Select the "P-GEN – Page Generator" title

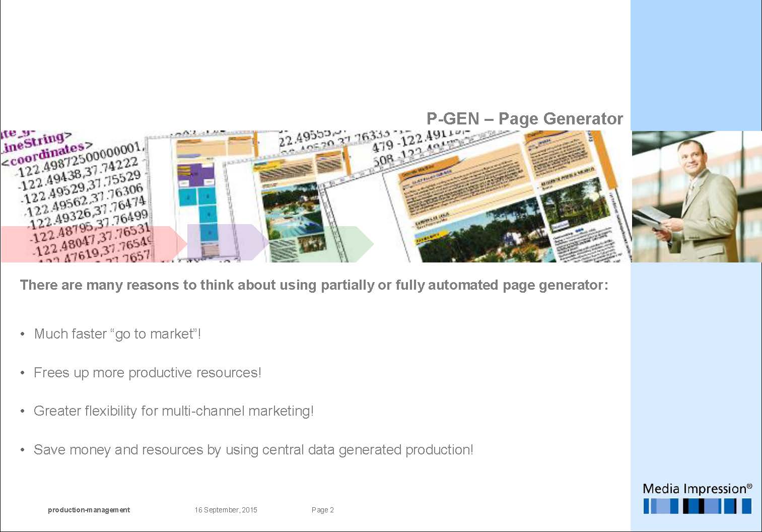pos(524,119)
